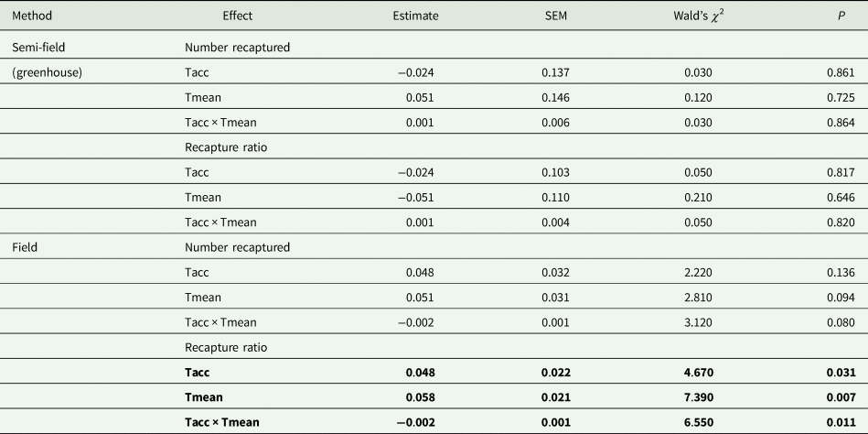
Task: Click the P value 0.646
Action: pyautogui.click(x=841, y=196)
